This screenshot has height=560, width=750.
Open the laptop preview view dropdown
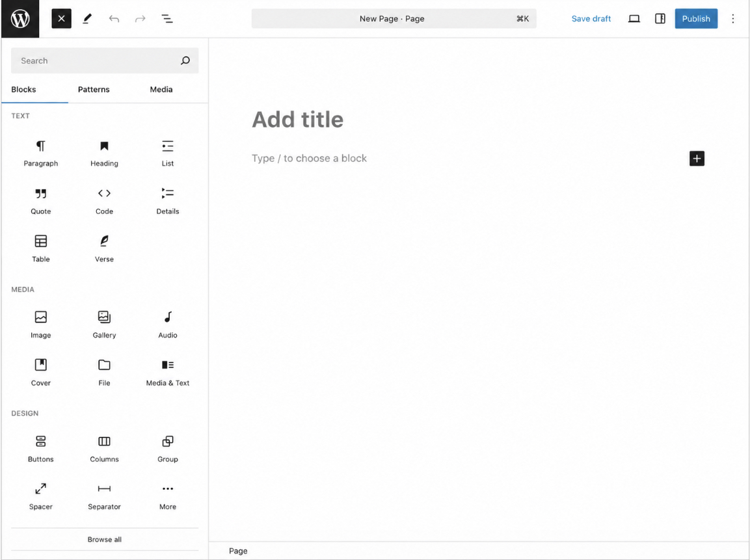(634, 19)
